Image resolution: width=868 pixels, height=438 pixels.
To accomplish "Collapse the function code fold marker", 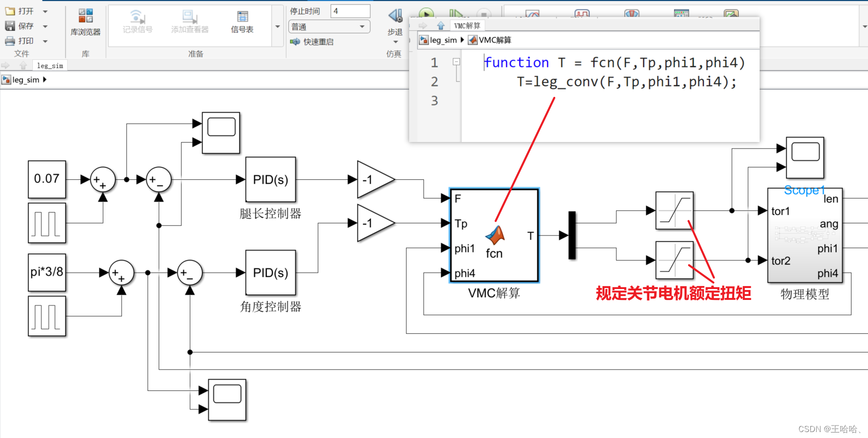I will pos(456,62).
